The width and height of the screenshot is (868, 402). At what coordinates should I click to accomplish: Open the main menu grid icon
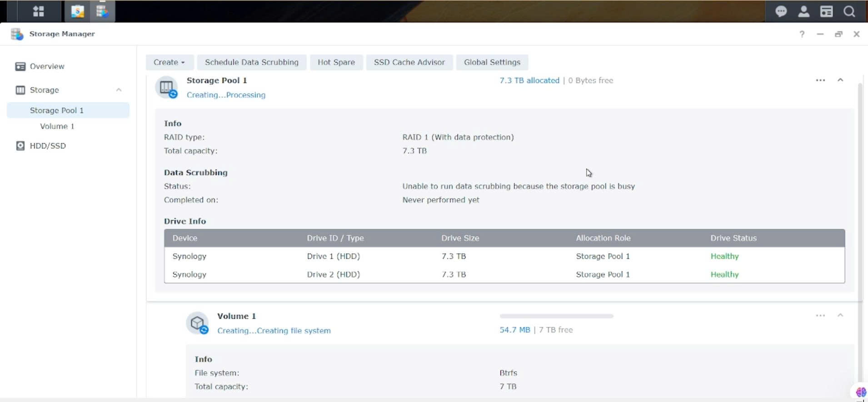tap(39, 11)
